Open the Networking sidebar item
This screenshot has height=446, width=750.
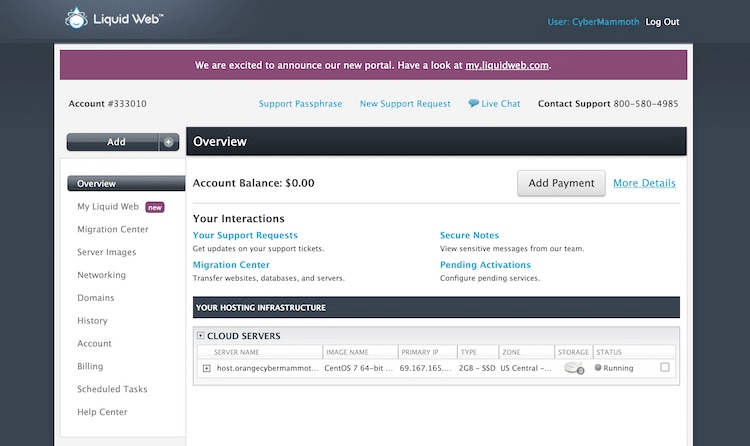[101, 275]
